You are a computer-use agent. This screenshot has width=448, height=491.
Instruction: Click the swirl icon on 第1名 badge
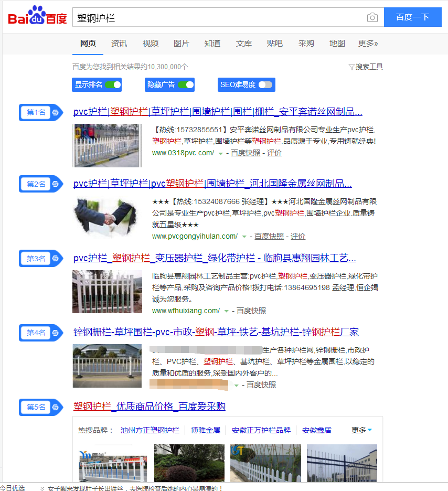pos(56,112)
